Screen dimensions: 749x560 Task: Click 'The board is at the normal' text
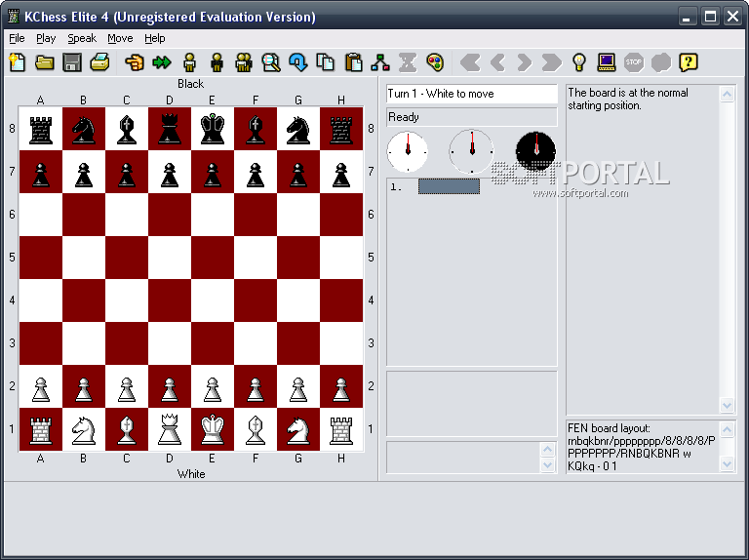pos(628,93)
